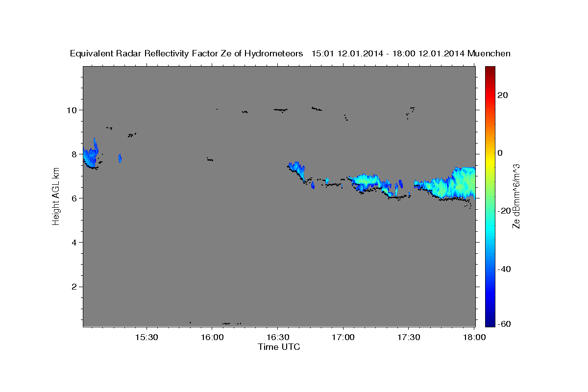Click the height axis '8' tick label

pyautogui.click(x=75, y=154)
